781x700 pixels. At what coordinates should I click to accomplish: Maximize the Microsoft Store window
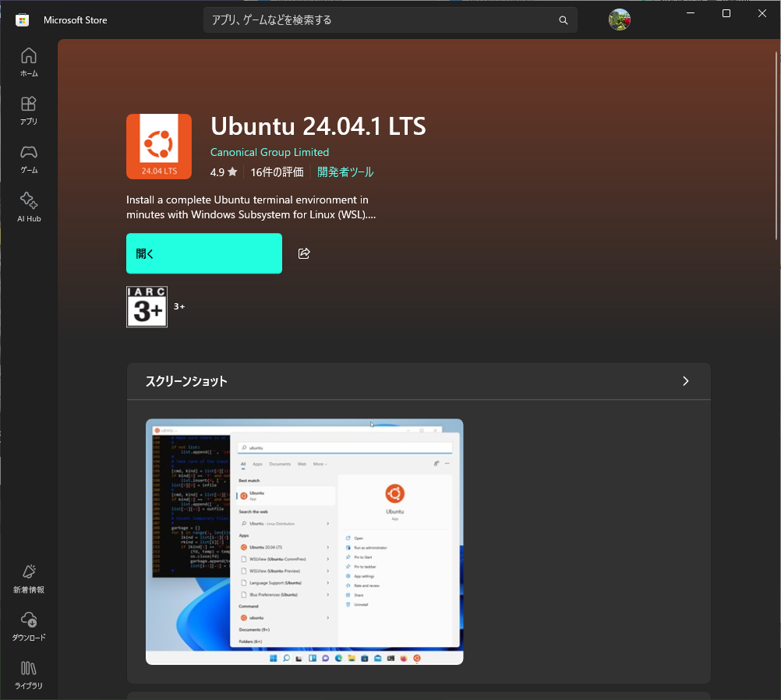726,13
